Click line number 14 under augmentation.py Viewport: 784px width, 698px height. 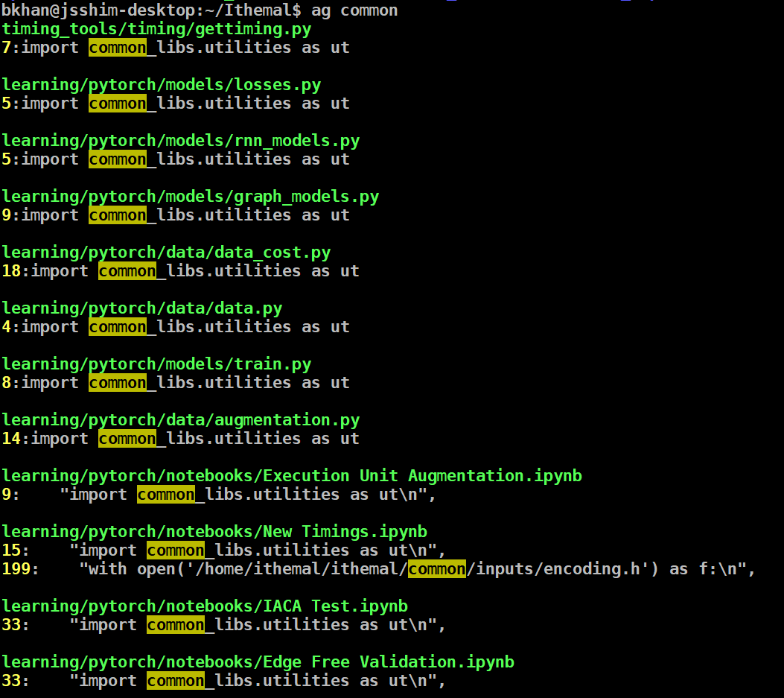10,439
